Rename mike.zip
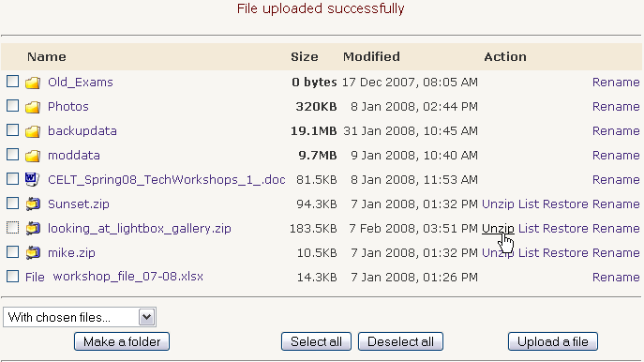 point(616,252)
